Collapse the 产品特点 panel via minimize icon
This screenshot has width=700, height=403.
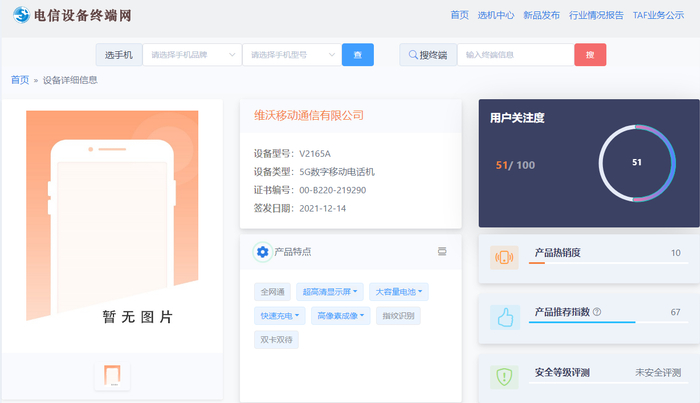(442, 252)
